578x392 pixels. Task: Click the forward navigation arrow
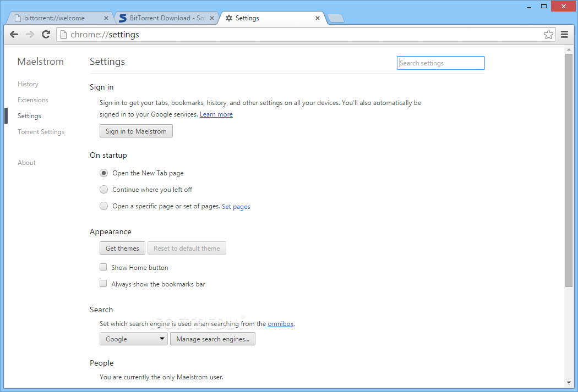point(30,34)
